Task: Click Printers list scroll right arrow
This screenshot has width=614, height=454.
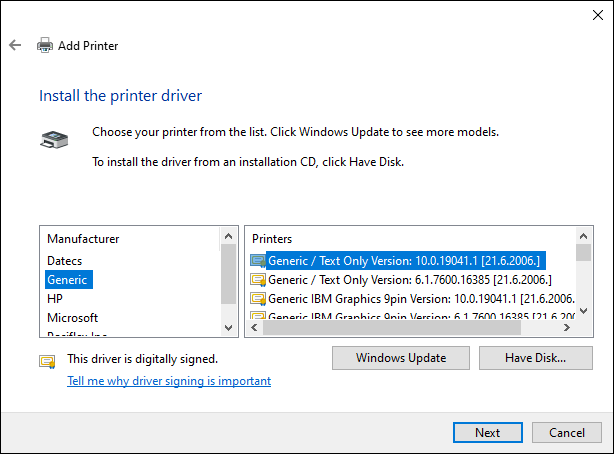Action: point(567,327)
